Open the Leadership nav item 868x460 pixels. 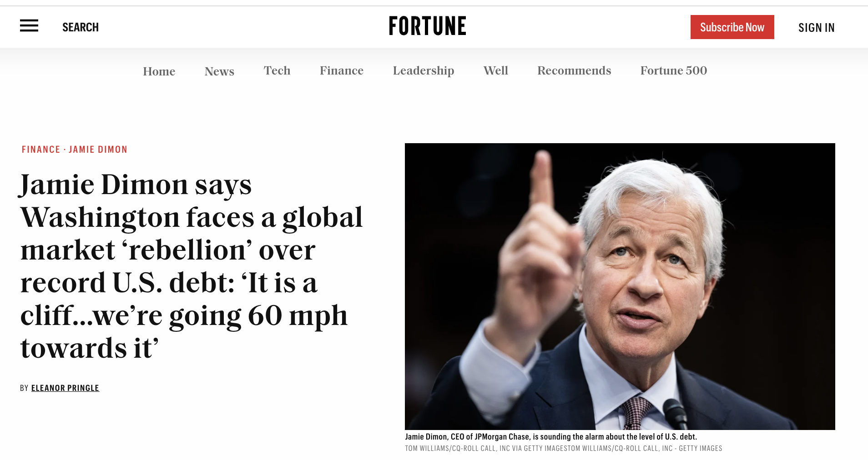point(423,71)
